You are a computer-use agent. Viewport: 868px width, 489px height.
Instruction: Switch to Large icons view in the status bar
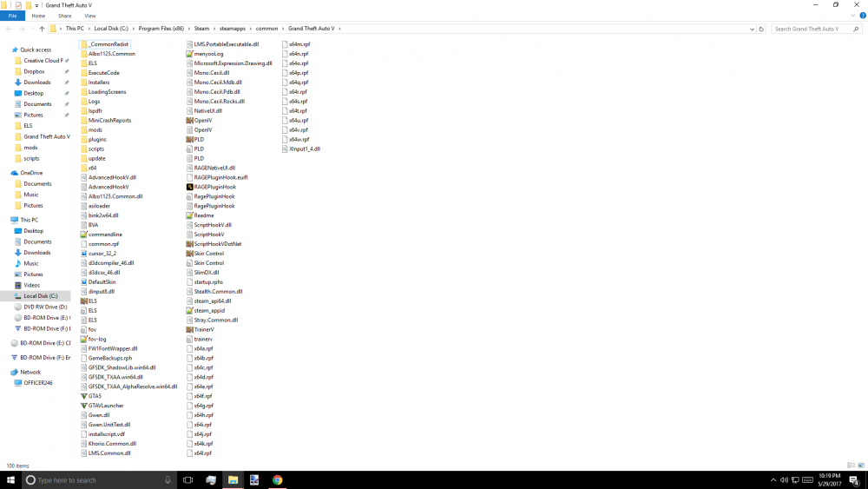(861, 466)
